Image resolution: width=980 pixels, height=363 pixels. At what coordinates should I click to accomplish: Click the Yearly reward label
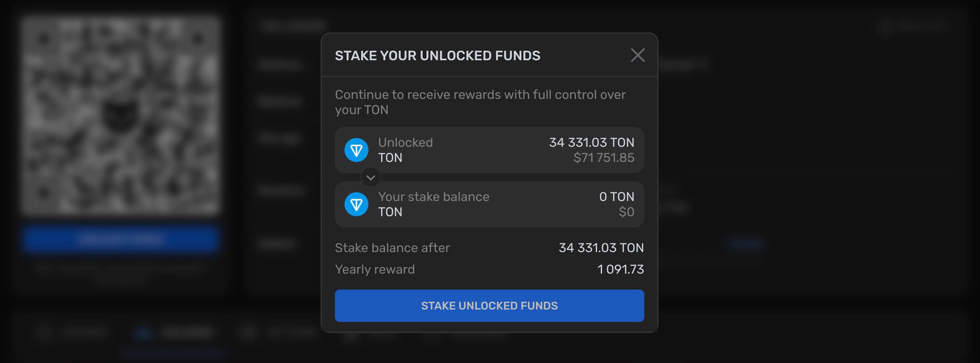click(375, 269)
